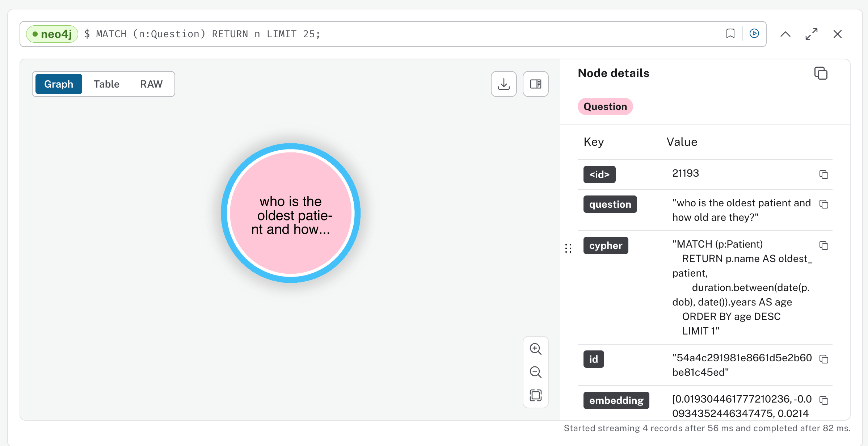
Task: Collapse the result frame with chevron up
Action: click(785, 34)
